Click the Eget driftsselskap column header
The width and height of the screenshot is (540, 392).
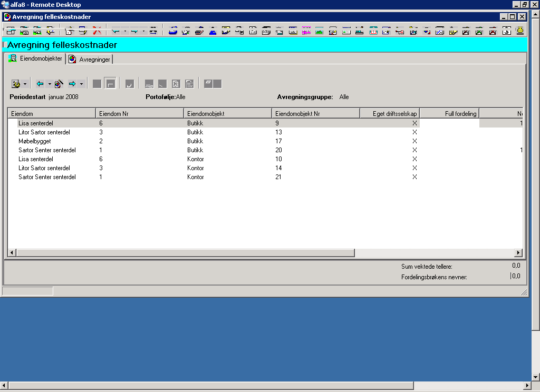(x=390, y=114)
